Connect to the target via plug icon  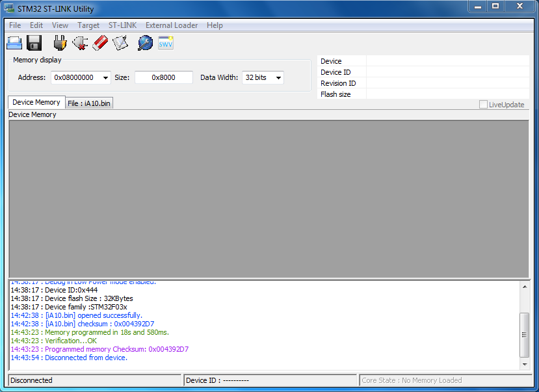click(x=60, y=44)
